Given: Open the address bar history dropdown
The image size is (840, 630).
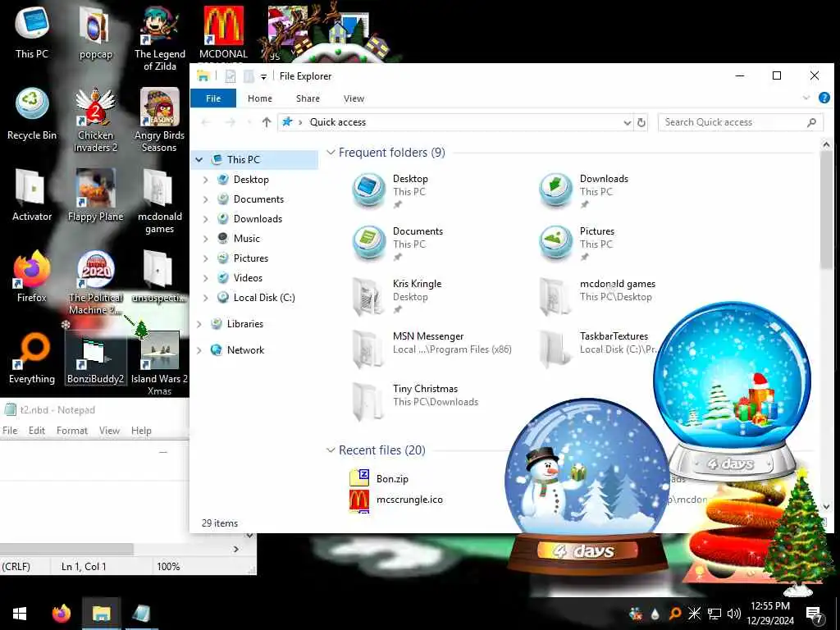Looking at the screenshot, I should [x=628, y=123].
